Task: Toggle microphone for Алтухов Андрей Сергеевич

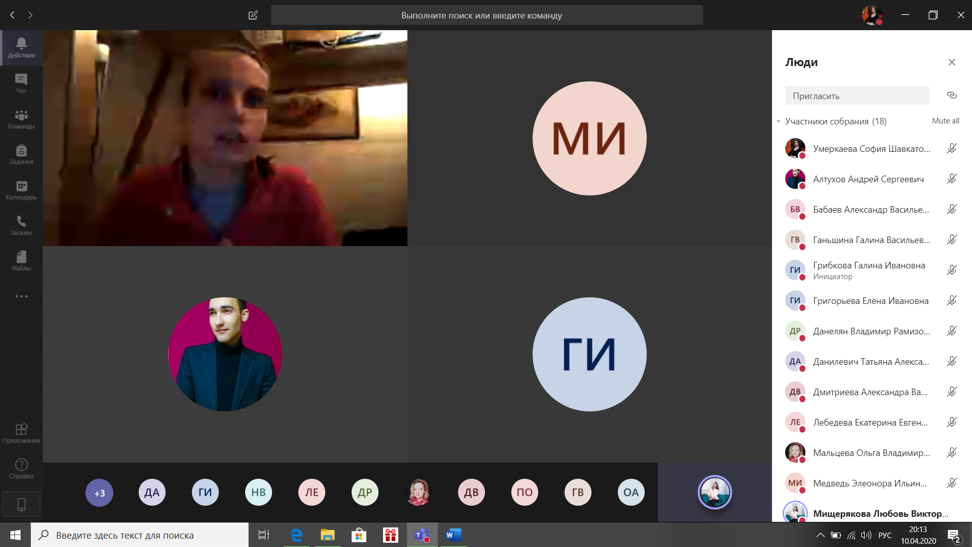Action: (x=951, y=179)
